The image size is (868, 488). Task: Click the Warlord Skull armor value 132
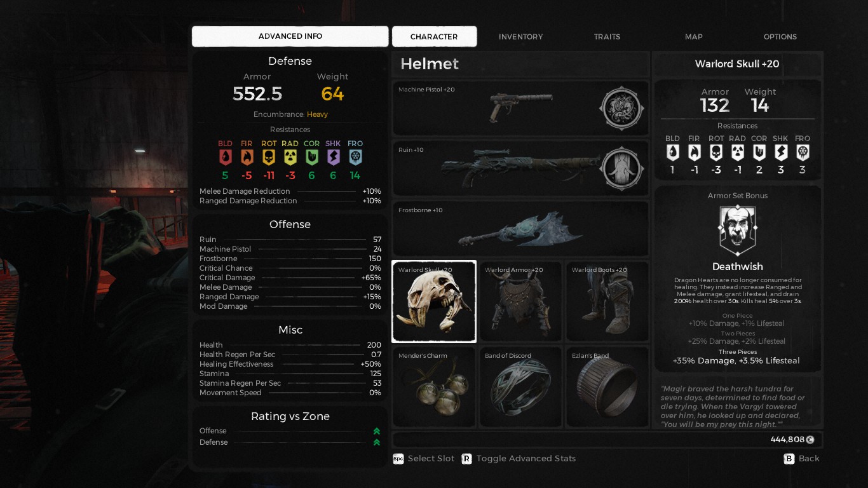(x=715, y=105)
